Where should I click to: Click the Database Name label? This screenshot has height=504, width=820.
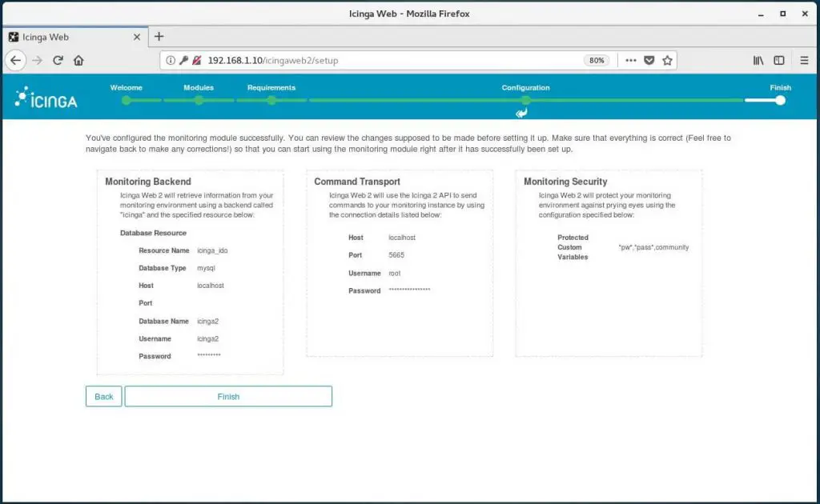pos(163,322)
